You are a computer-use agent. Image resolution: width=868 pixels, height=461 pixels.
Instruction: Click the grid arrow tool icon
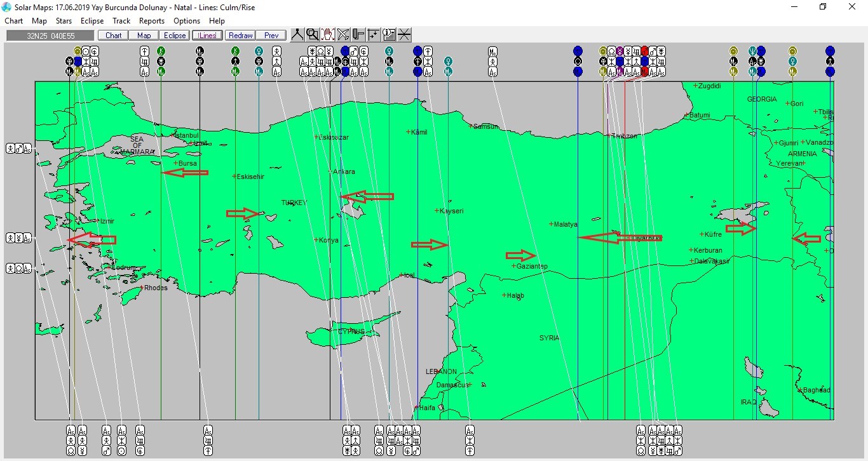point(374,35)
